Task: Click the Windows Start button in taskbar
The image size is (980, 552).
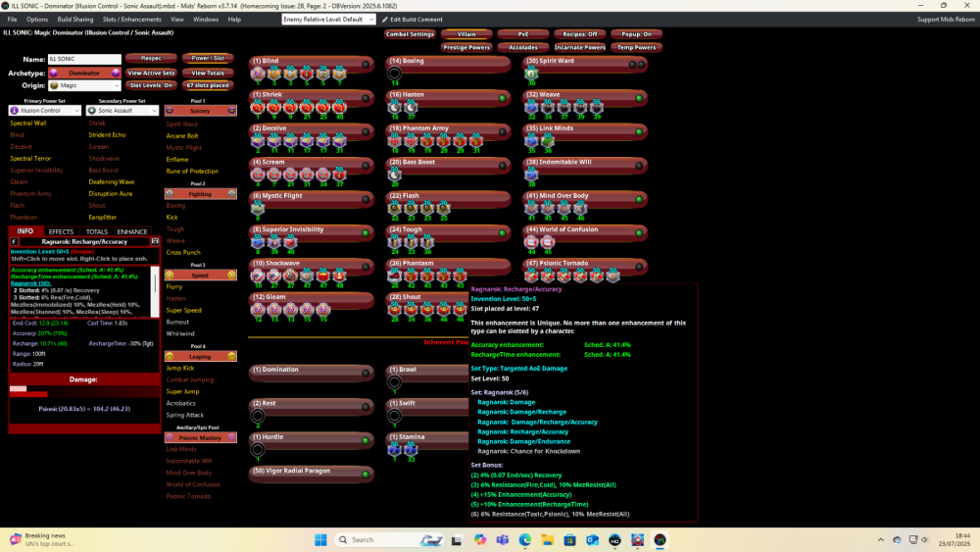Action: click(321, 539)
